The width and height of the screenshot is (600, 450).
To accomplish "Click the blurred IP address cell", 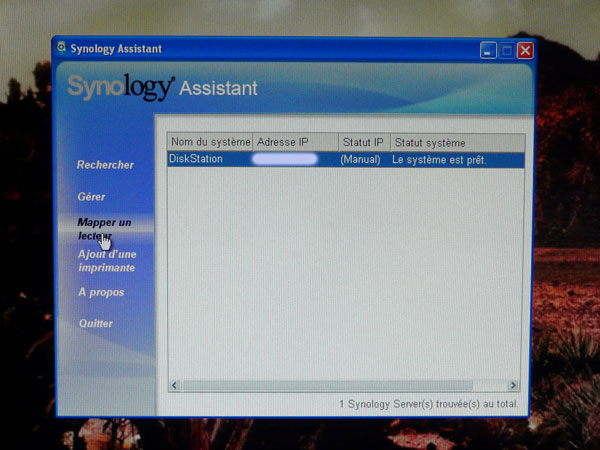I will pos(285,159).
